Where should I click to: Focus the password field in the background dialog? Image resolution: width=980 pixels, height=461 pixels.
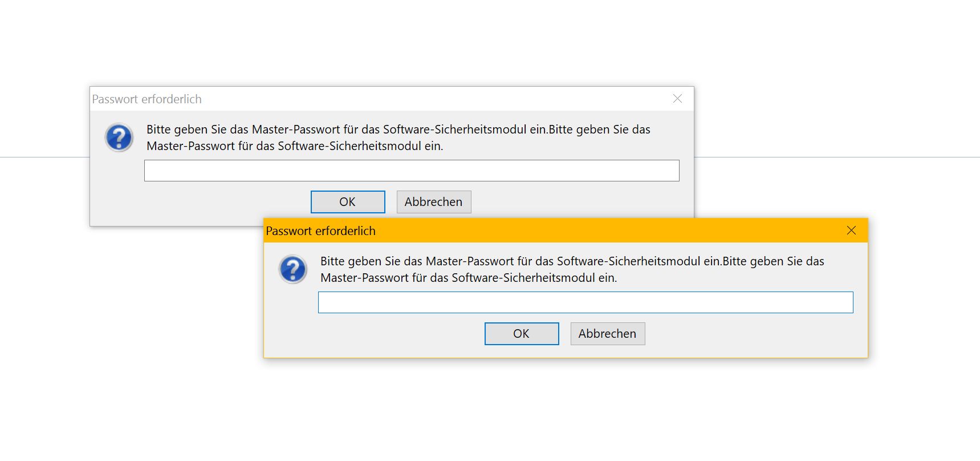[x=411, y=171]
